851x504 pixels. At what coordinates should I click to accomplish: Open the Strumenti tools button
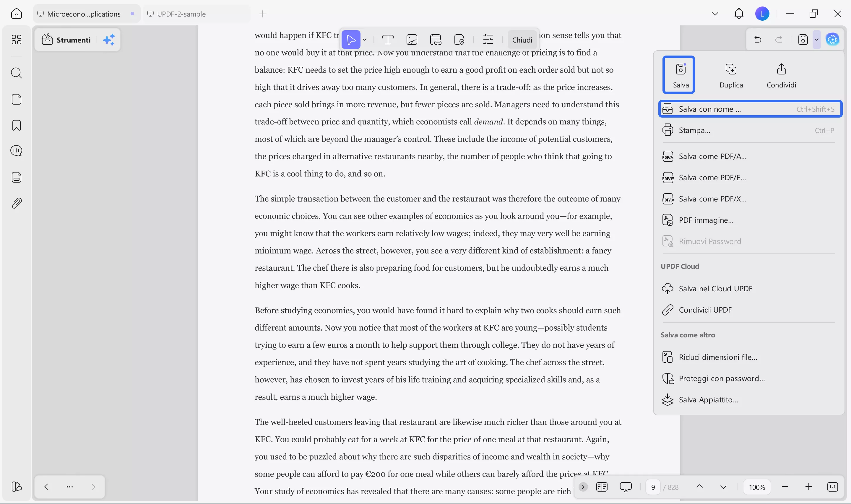point(66,40)
